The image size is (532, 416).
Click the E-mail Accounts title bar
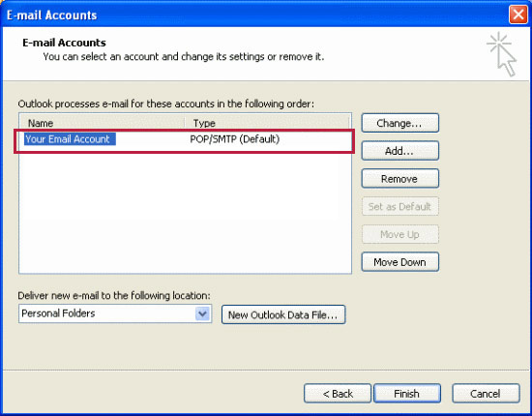point(254,15)
